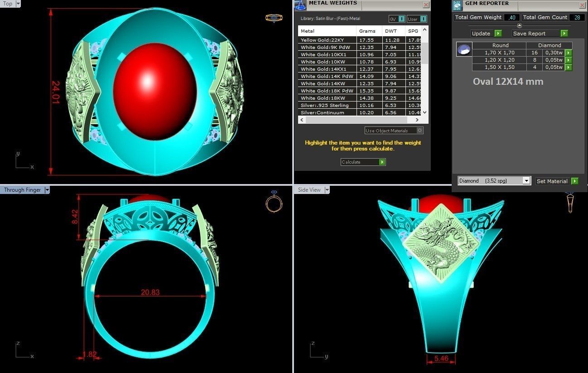The width and height of the screenshot is (588, 373).
Task: Select the White Gold:18K PdW row
Action: point(360,91)
